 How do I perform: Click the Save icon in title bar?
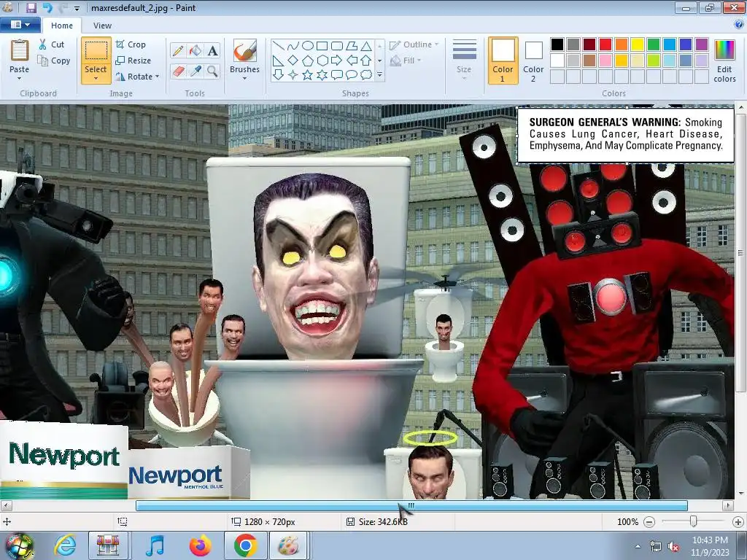[31, 7]
